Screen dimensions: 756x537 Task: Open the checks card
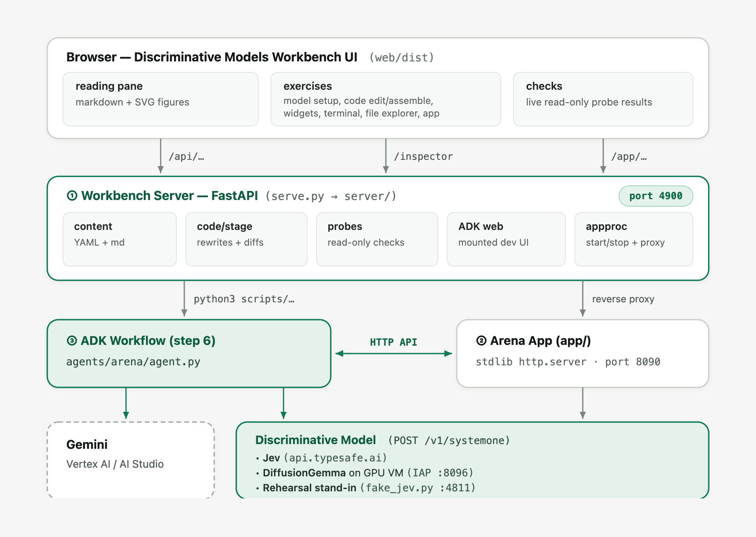pos(603,99)
